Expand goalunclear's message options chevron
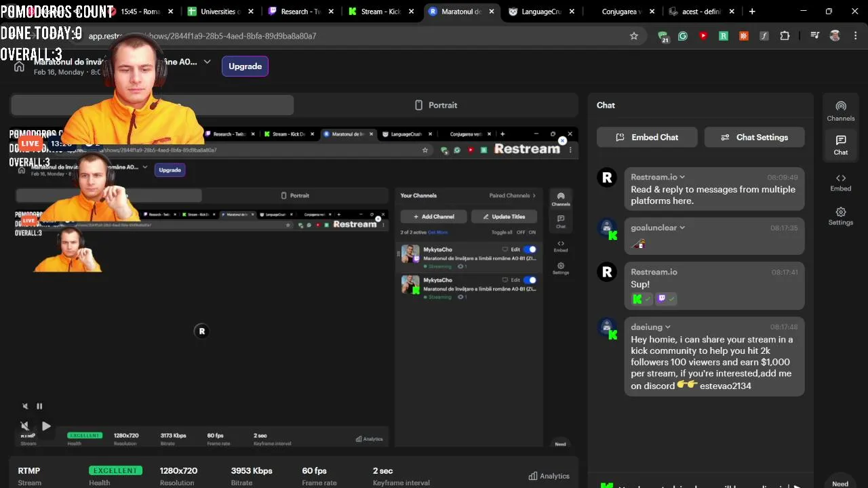Image resolution: width=868 pixels, height=488 pixels. 682,228
